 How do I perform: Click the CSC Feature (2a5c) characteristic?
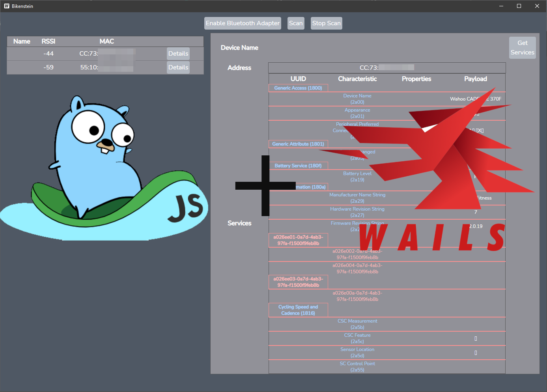(357, 338)
